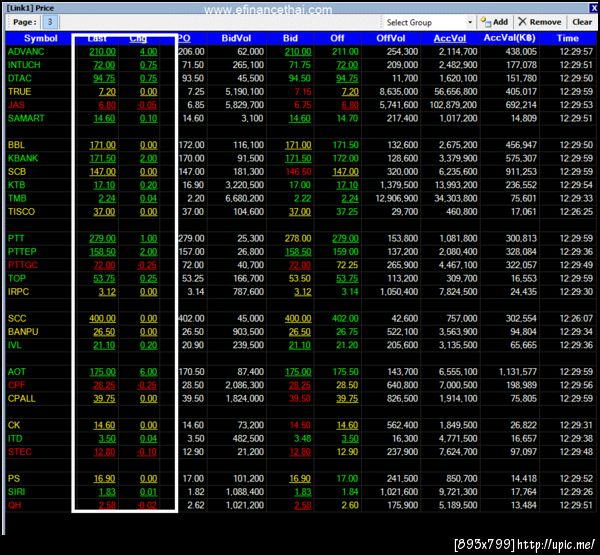
Task: Close the Link1 Price window
Action: [594, 8]
